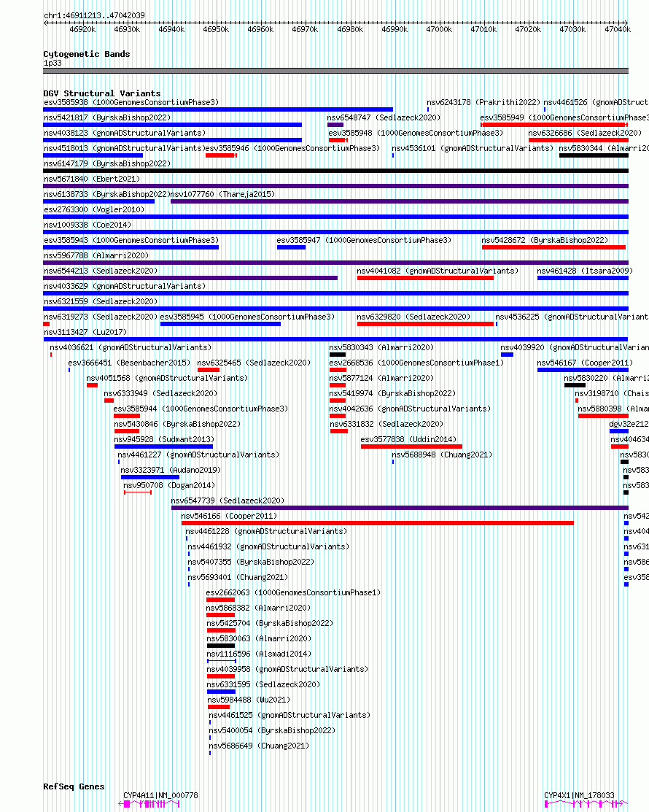This screenshot has height=812, width=649.
Task: Select nsv546166 (Cooper2011) label
Action: [229, 517]
